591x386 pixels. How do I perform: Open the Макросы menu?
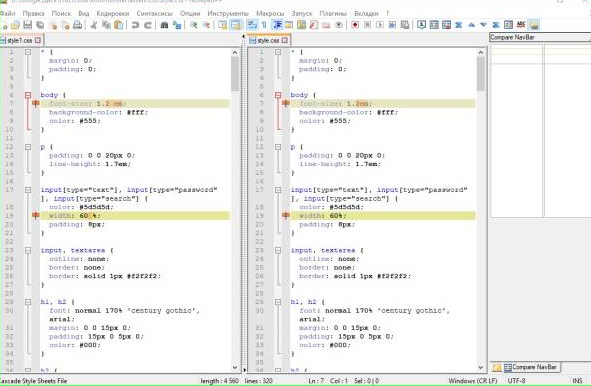pyautogui.click(x=270, y=14)
